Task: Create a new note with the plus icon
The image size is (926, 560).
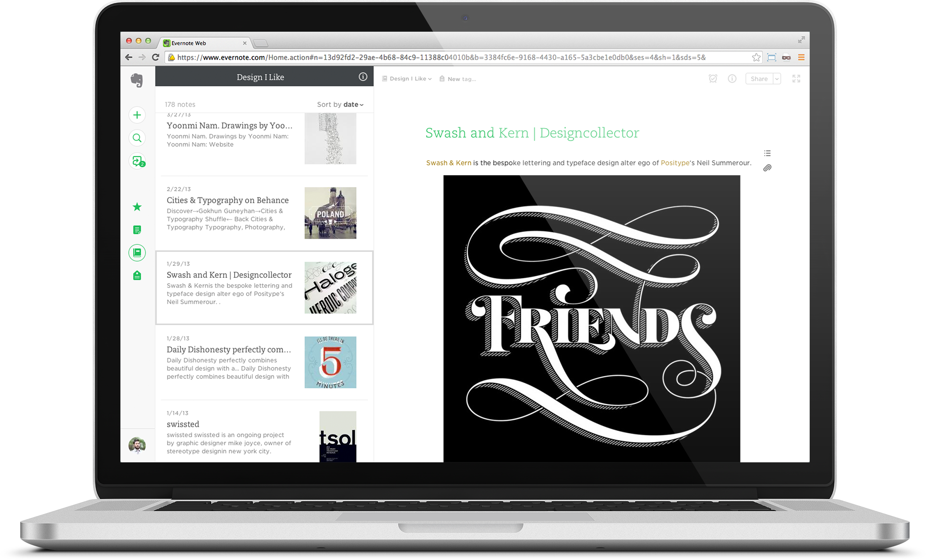Action: click(x=137, y=115)
